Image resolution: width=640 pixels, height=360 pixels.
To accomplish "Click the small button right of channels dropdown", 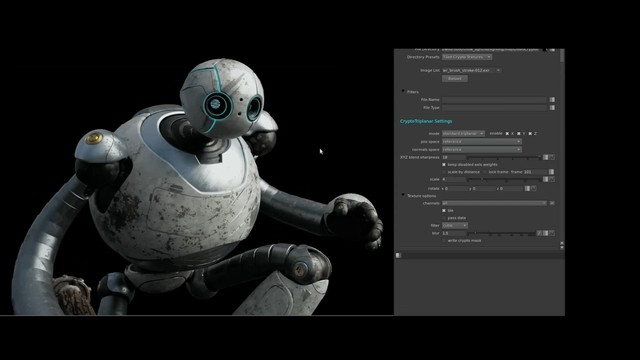I will pyautogui.click(x=552, y=203).
